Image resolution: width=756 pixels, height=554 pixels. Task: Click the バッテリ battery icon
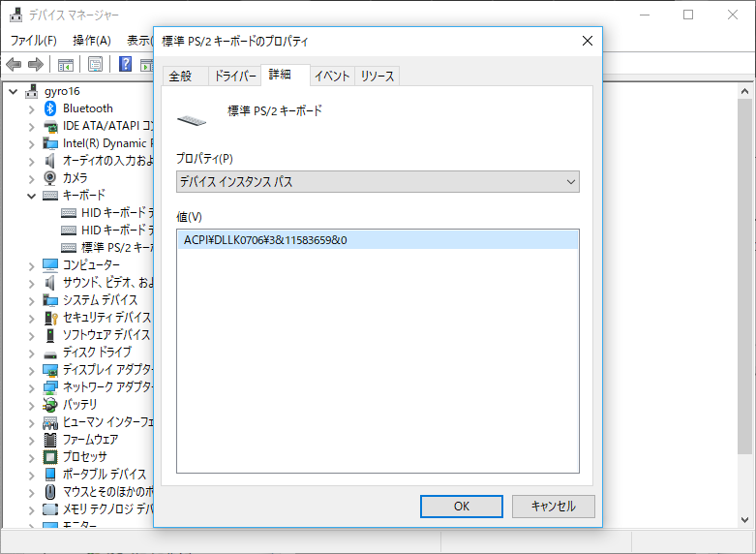tap(50, 405)
